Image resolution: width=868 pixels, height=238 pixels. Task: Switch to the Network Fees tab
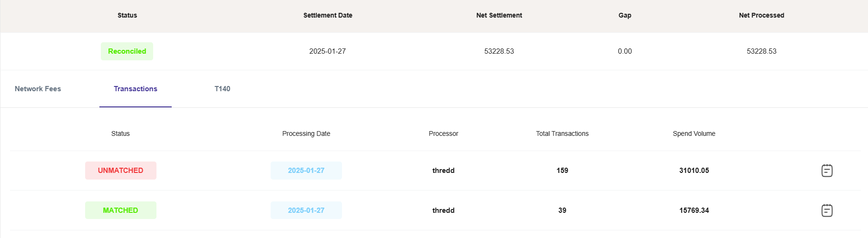click(38, 89)
